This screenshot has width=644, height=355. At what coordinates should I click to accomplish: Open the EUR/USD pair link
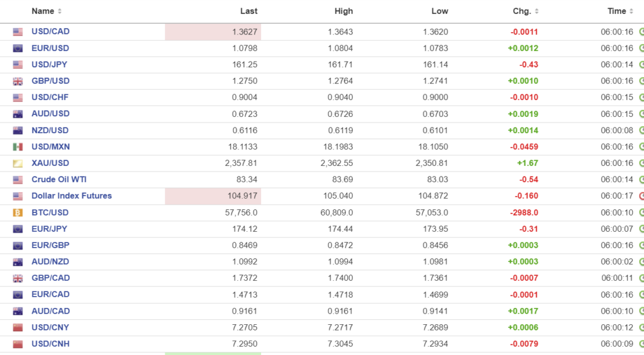[x=50, y=48]
